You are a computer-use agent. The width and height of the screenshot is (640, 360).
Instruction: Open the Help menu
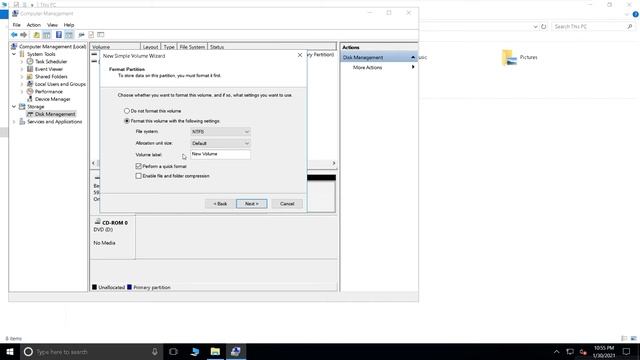69,25
